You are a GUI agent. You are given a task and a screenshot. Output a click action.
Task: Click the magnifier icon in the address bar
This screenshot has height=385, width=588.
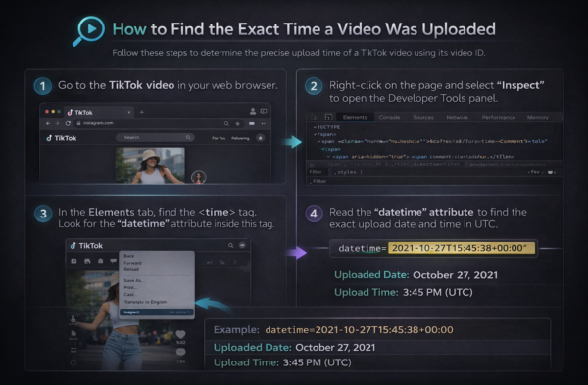click(226, 123)
